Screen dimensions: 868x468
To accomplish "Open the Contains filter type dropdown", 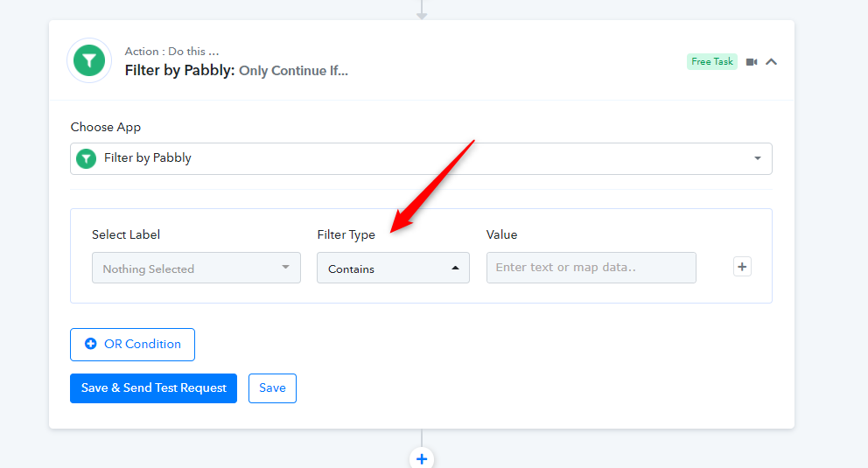I will [393, 268].
